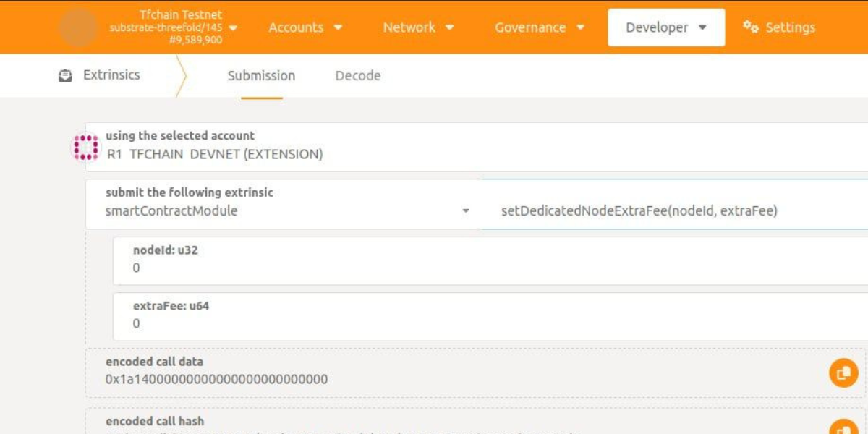
Task: Click the Settings gear icon
Action: 750,27
